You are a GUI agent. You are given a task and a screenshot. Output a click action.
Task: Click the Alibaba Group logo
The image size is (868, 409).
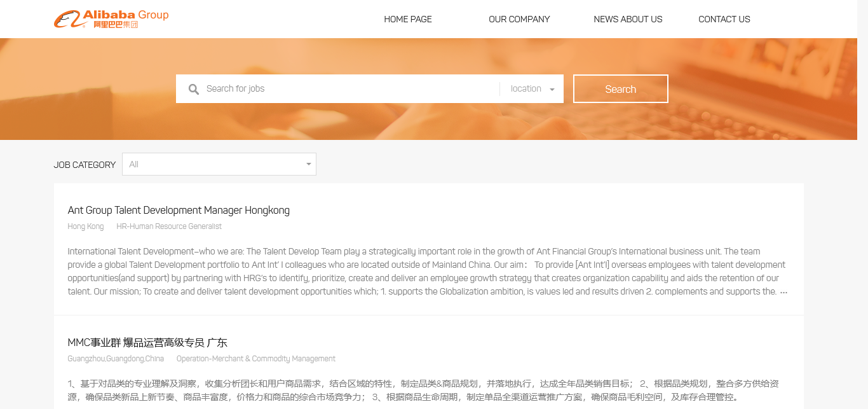111,19
